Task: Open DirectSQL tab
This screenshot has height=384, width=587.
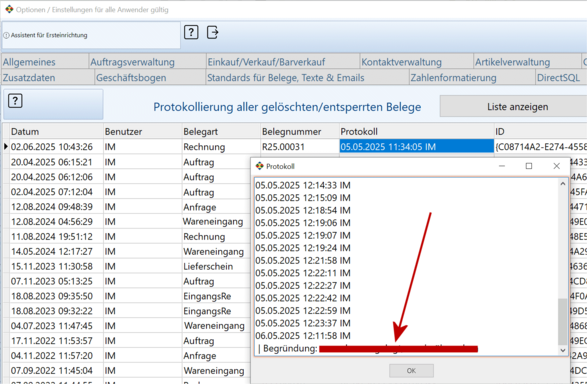Action: tap(561, 77)
